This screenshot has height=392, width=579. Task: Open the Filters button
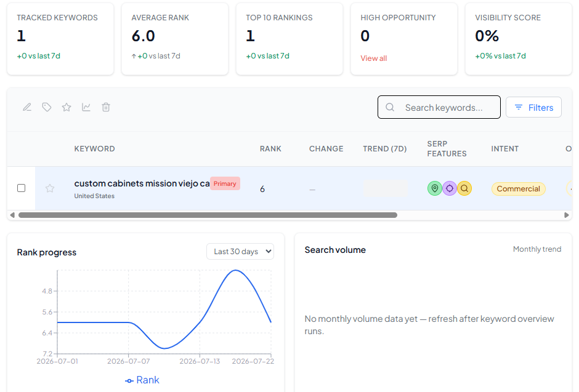[x=533, y=107]
